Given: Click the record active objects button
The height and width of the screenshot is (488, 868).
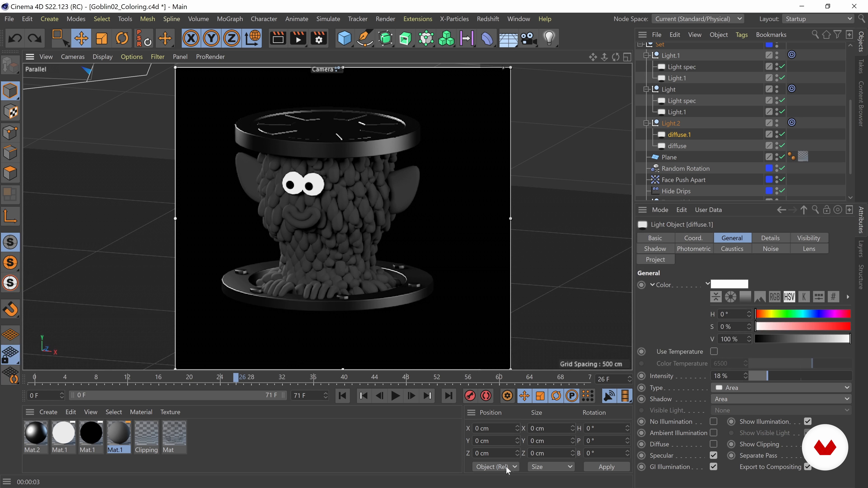Looking at the screenshot, I should pos(470,396).
